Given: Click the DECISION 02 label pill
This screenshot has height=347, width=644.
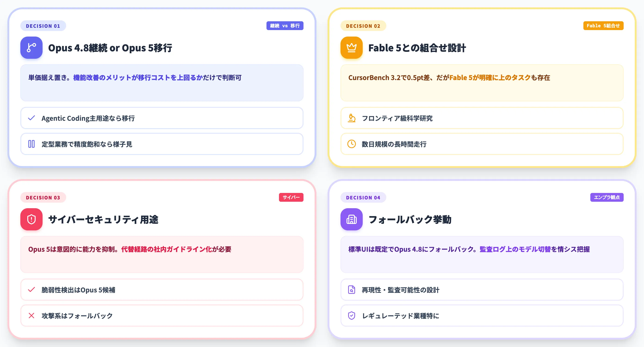Looking at the screenshot, I should point(363,26).
